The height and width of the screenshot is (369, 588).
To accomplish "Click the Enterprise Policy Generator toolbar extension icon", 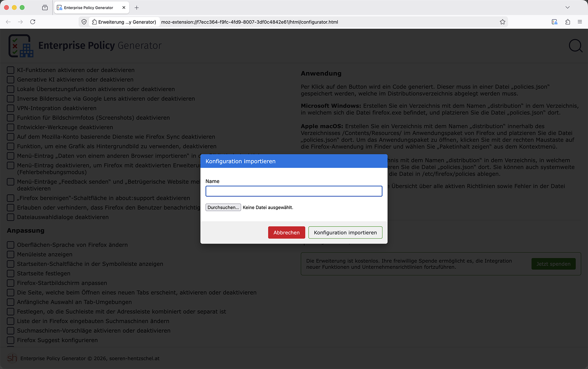I will tap(554, 22).
